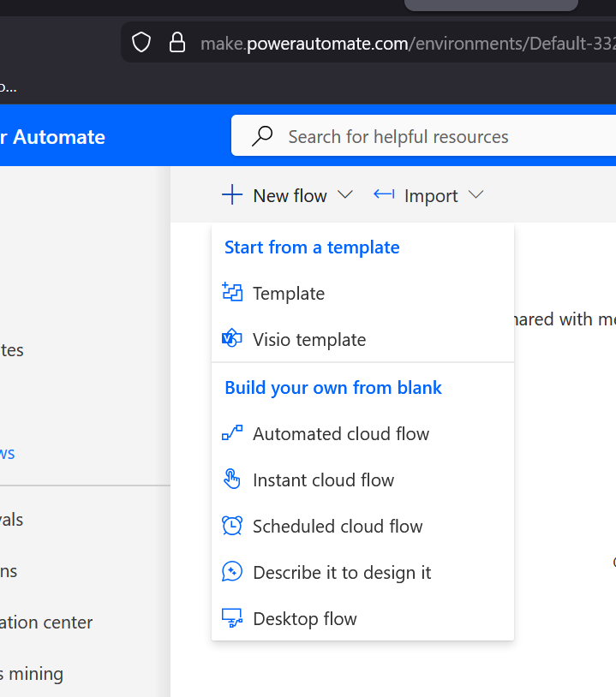The image size is (616, 697).
Task: Click the Template icon in dropdown
Action: tap(232, 293)
